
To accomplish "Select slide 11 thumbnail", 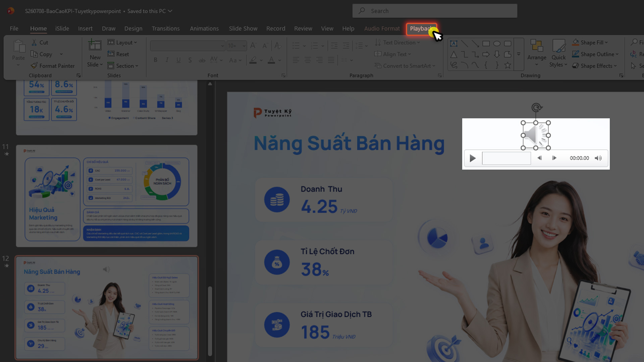I will pos(107,196).
